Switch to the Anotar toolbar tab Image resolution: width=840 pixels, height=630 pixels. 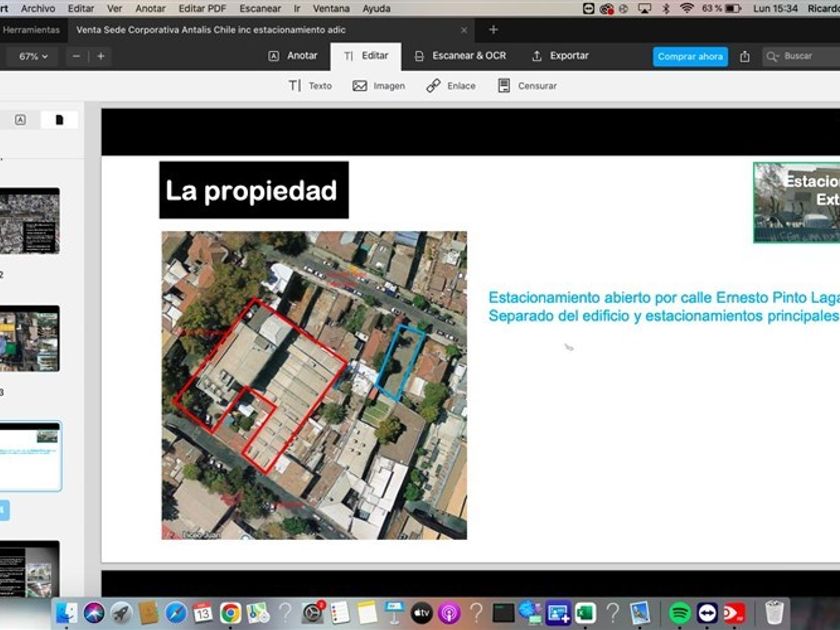(x=292, y=56)
